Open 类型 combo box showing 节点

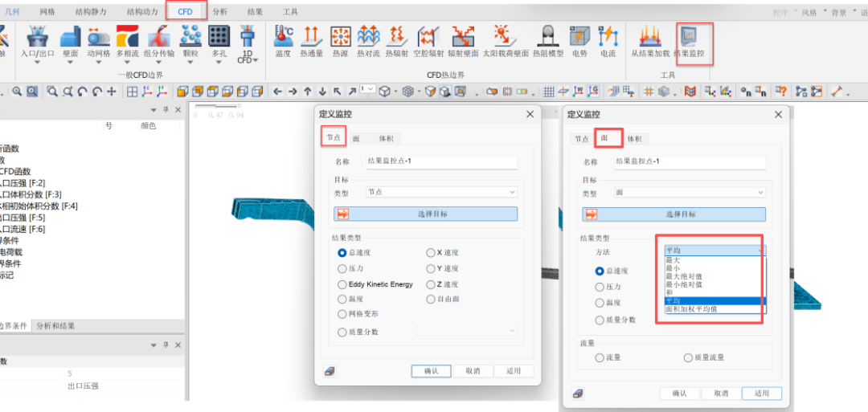pos(442,192)
